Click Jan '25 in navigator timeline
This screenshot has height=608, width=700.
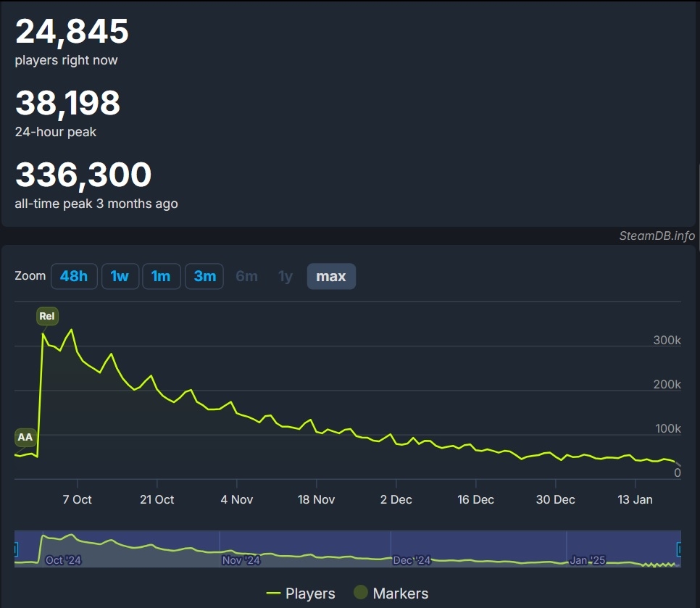588,559
